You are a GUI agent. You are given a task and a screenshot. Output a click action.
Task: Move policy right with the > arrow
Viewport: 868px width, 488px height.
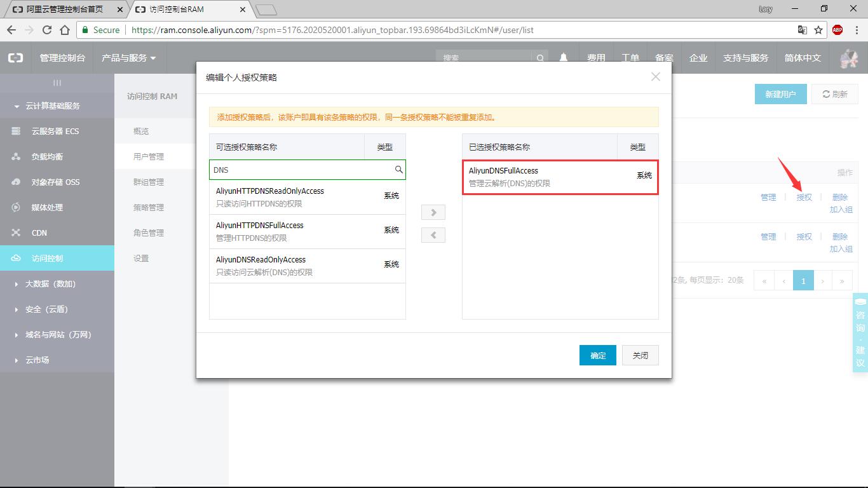click(433, 212)
